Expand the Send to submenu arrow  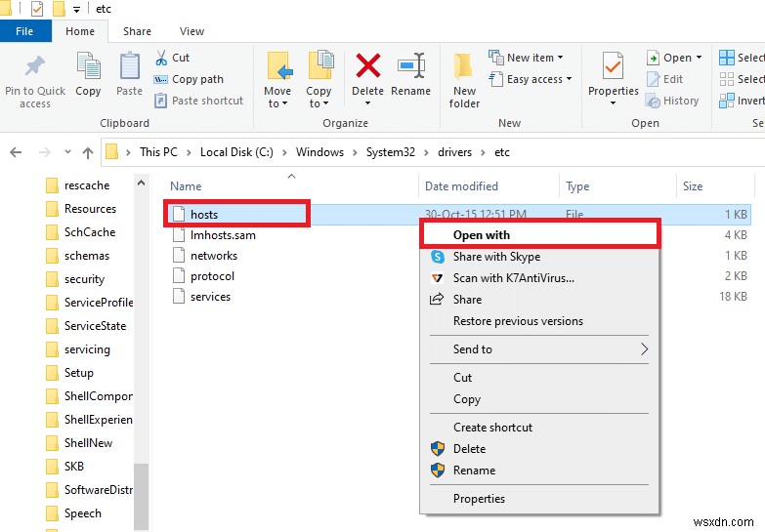click(x=645, y=349)
